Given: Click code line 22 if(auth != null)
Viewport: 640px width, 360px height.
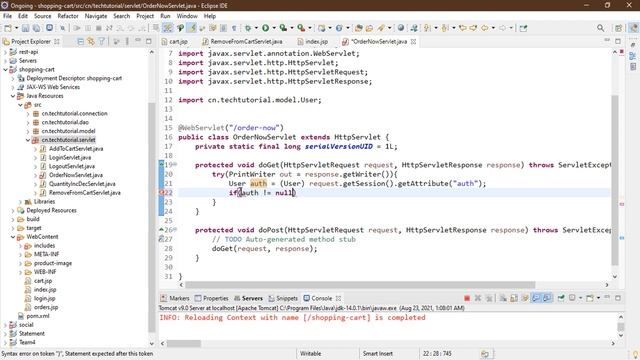Looking at the screenshot, I should click(x=262, y=193).
